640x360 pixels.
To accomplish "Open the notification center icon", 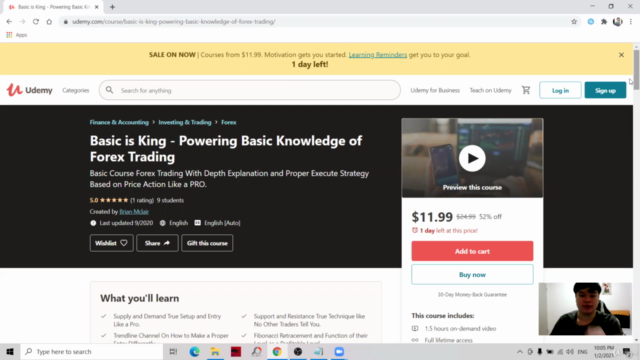I will point(627,351).
